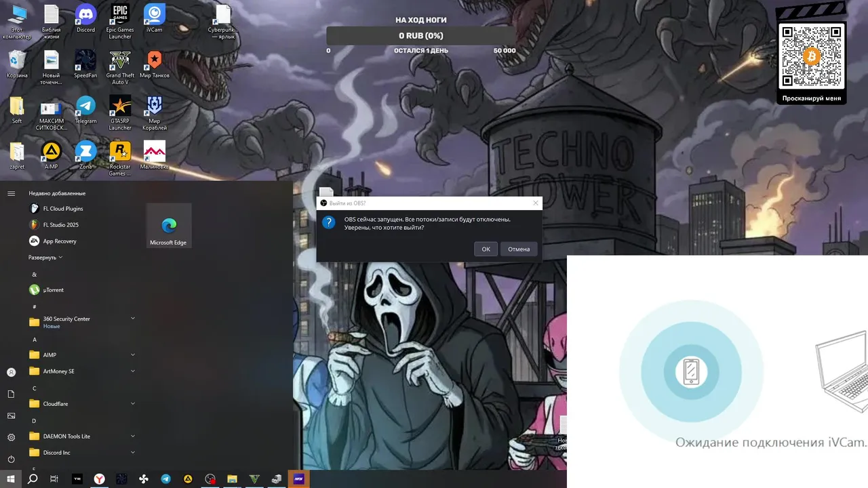Image resolution: width=868 pixels, height=488 pixels.
Task: Launch Grand Theft Auto V shortcut
Action: point(120,67)
